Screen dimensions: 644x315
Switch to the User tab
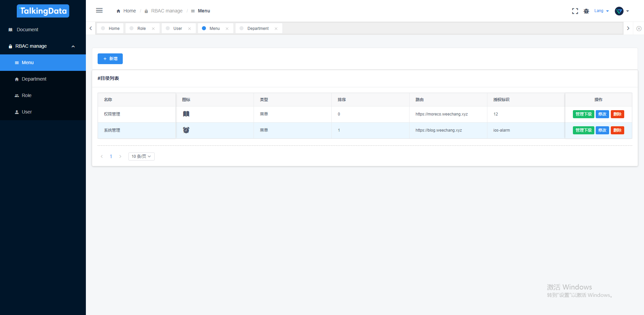178,29
